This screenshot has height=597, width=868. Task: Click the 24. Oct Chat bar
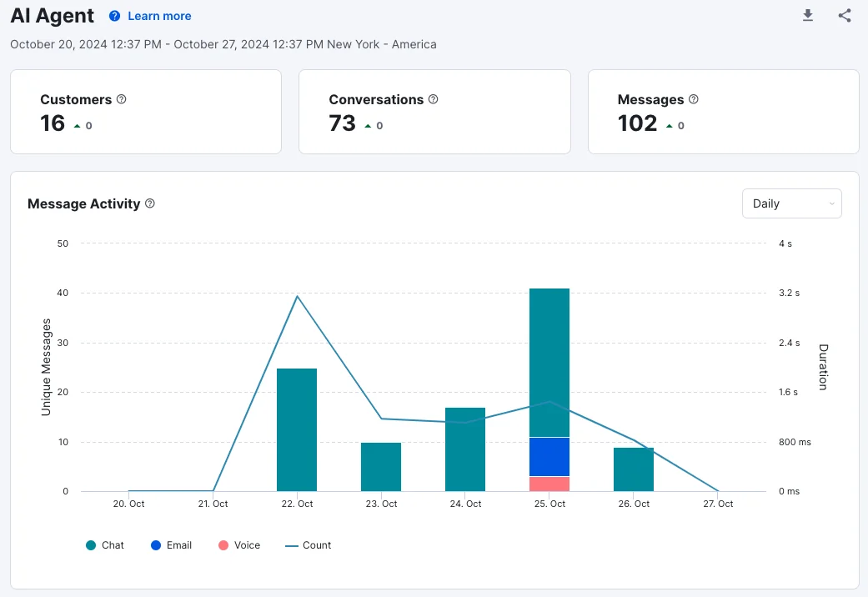[x=465, y=449]
